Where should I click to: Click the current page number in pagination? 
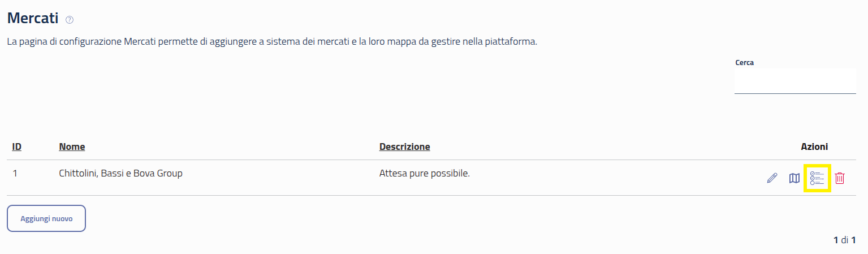(836, 240)
